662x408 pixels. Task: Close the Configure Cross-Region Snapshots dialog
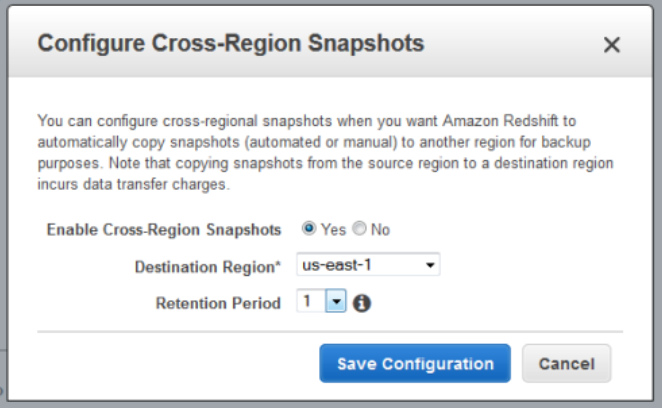(612, 45)
